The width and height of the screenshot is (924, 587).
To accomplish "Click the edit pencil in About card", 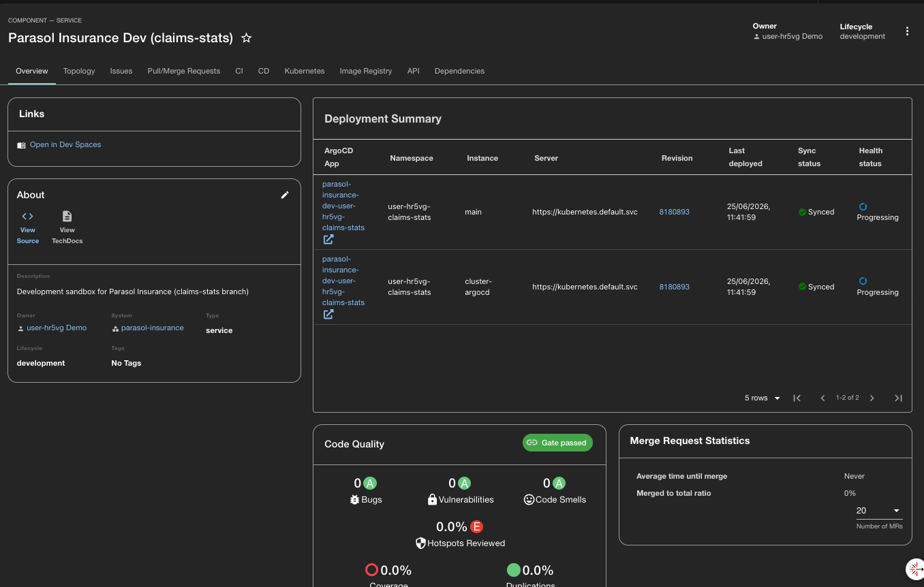I will (x=285, y=195).
